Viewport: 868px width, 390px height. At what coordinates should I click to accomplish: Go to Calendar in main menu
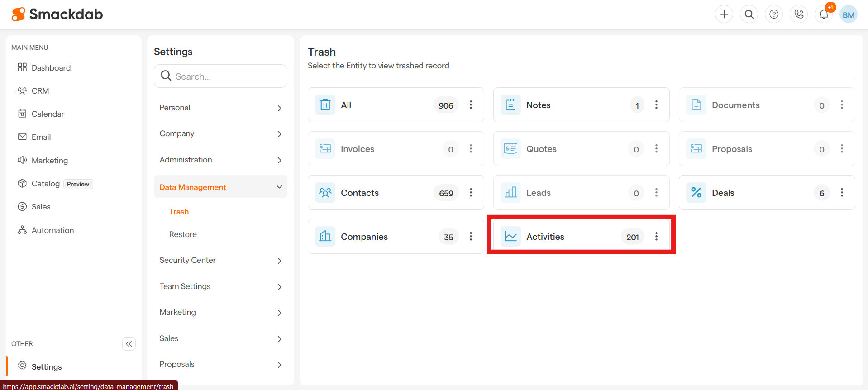click(48, 114)
